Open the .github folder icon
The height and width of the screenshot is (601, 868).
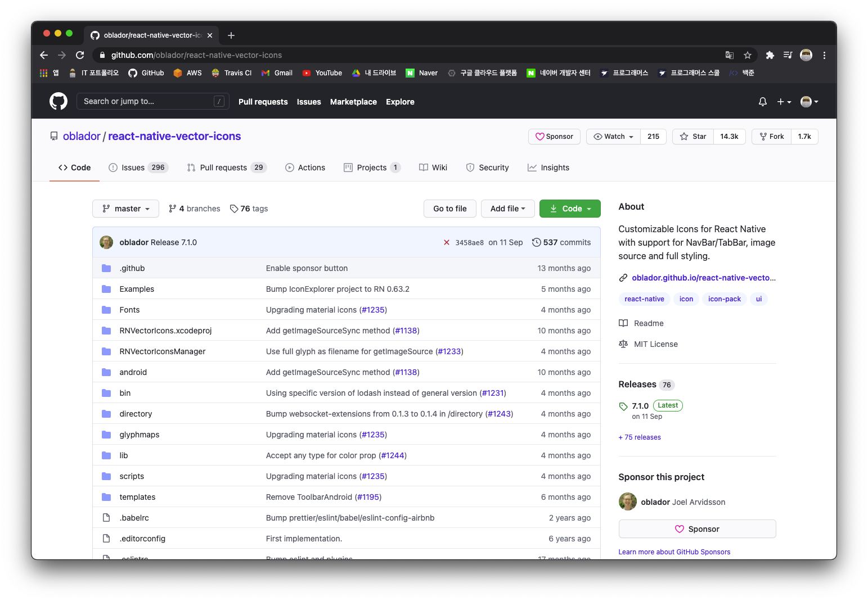[x=106, y=268]
